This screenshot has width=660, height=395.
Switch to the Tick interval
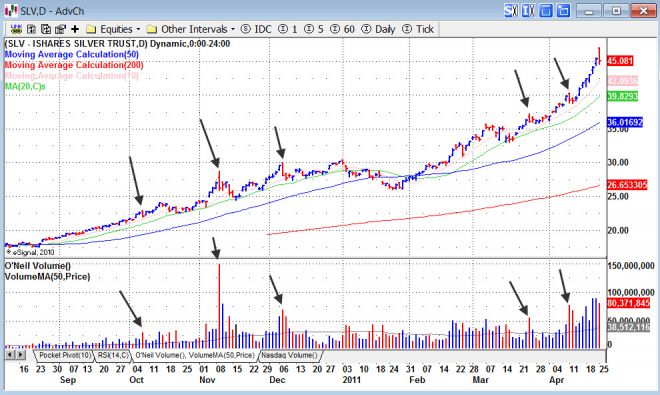tap(418, 29)
